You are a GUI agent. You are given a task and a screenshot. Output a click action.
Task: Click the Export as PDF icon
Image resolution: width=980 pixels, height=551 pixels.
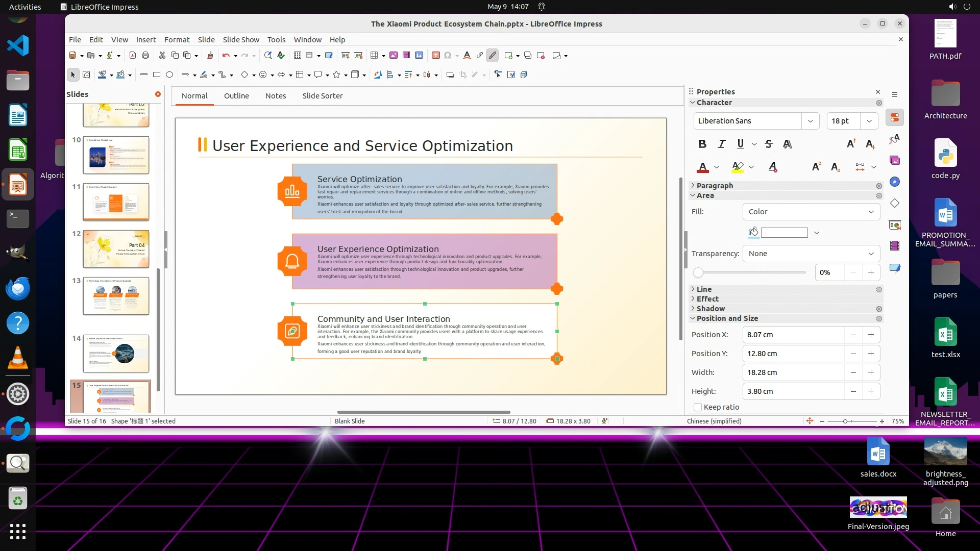[x=133, y=56]
